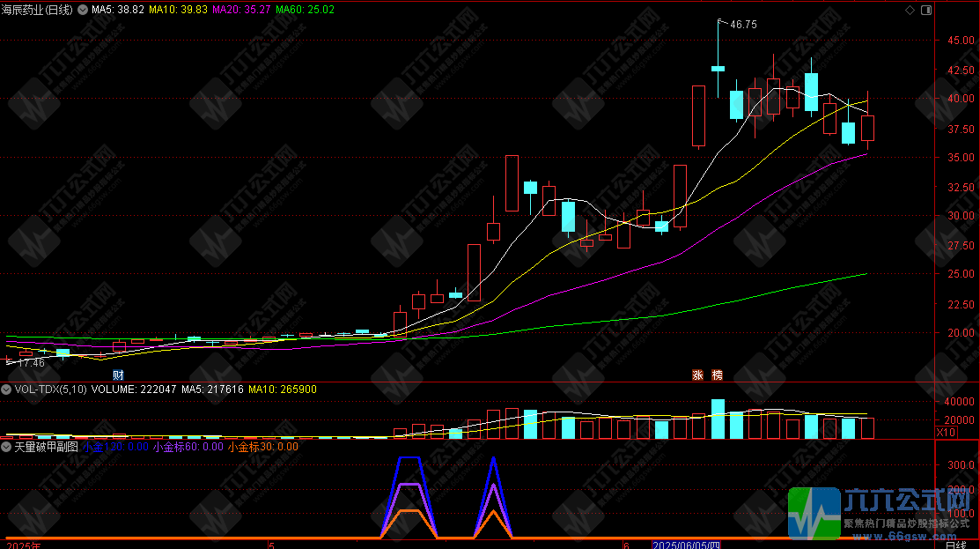Image resolution: width=980 pixels, height=549 pixels.
Task: Click the 日线 period selector at bottom right
Action: [x=956, y=545]
